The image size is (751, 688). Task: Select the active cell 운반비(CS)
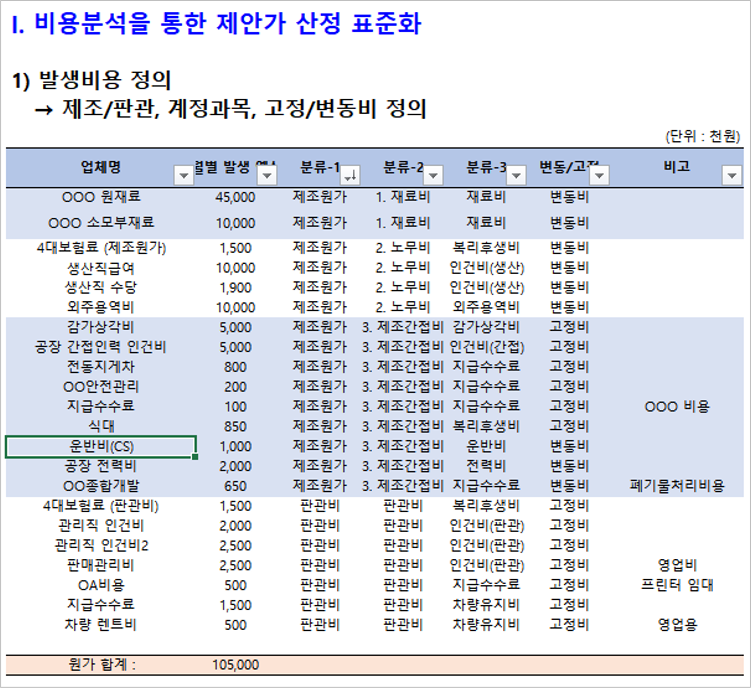[101, 447]
